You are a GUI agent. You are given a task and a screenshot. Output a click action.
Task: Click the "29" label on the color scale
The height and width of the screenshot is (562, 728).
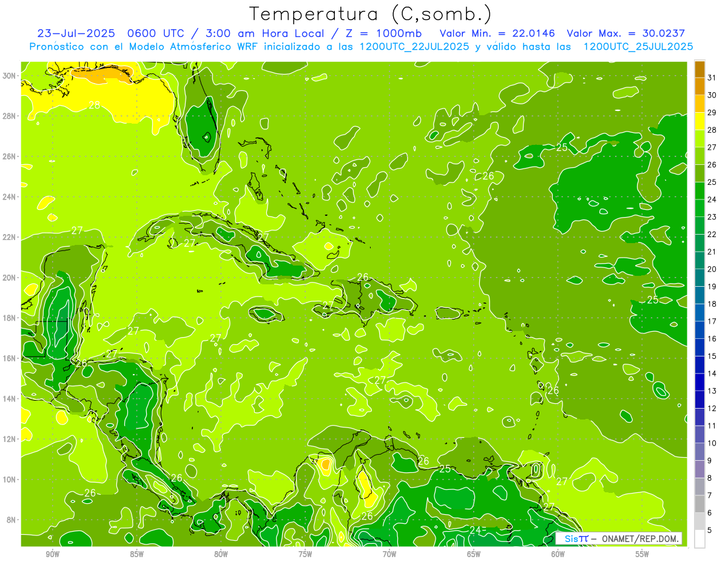pyautogui.click(x=712, y=113)
